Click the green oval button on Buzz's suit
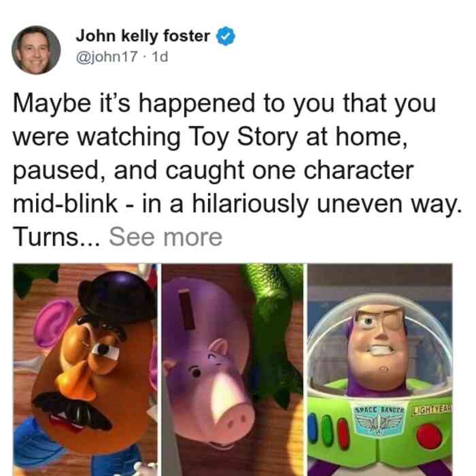 point(327,430)
